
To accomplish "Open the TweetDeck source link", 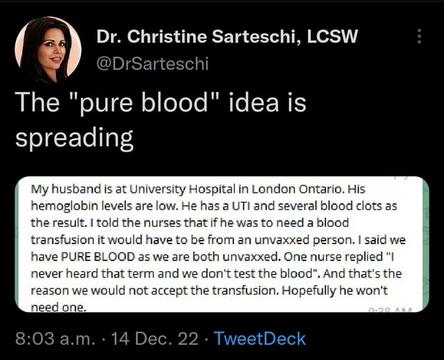I will [260, 339].
